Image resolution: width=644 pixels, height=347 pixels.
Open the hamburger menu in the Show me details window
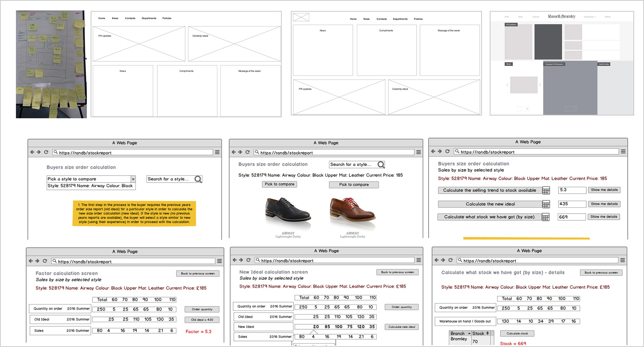coord(623,151)
